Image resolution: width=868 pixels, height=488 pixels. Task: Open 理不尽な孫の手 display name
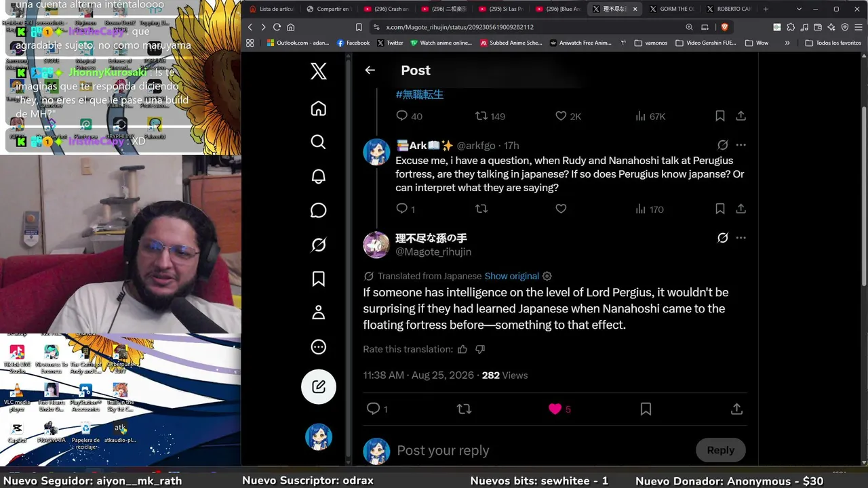point(431,238)
